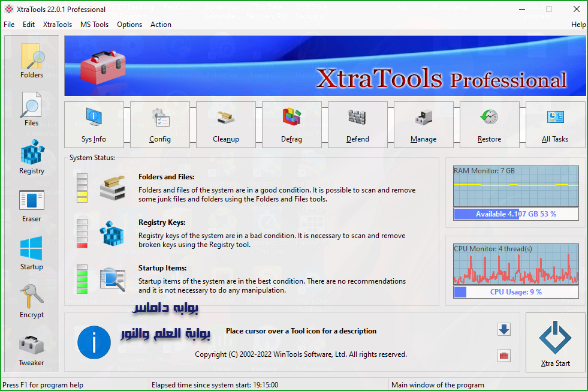Click 'Place cursor over a Tool icon' text

301,331
